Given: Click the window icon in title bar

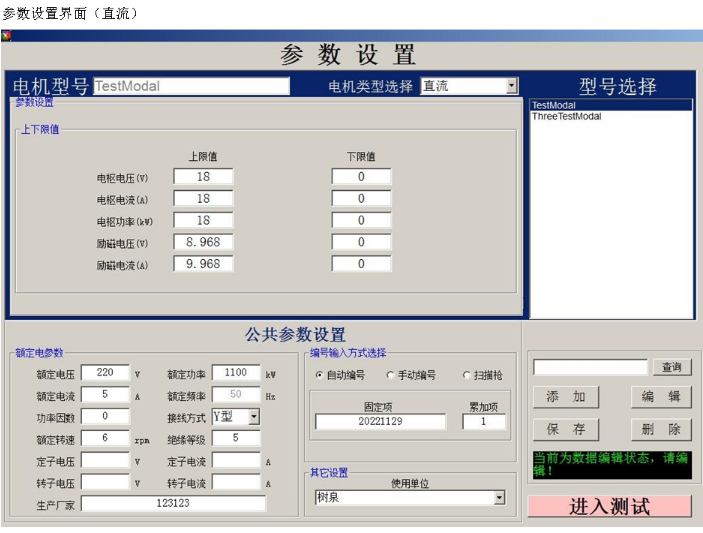Looking at the screenshot, I should (6, 35).
